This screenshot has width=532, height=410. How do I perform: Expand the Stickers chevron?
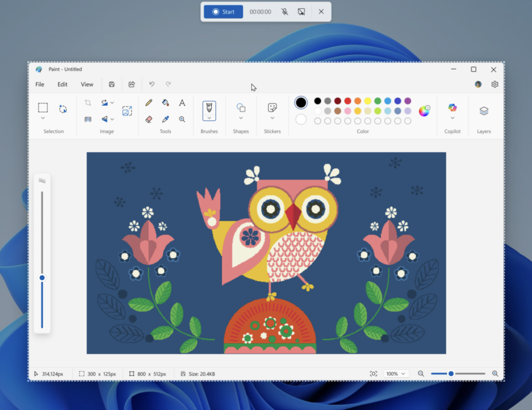pyautogui.click(x=273, y=118)
